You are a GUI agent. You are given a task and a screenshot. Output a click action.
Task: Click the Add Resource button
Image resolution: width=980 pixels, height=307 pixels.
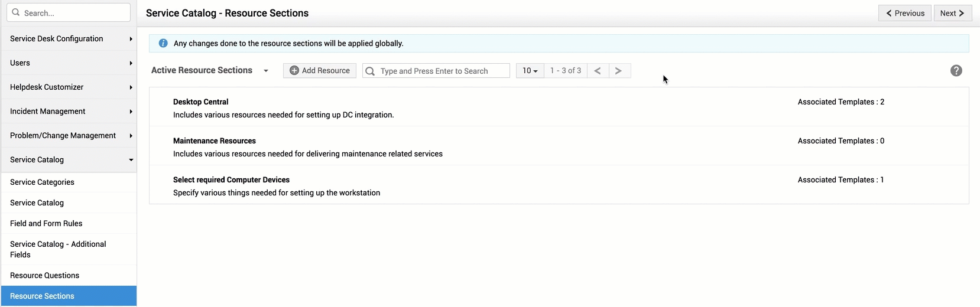click(320, 71)
